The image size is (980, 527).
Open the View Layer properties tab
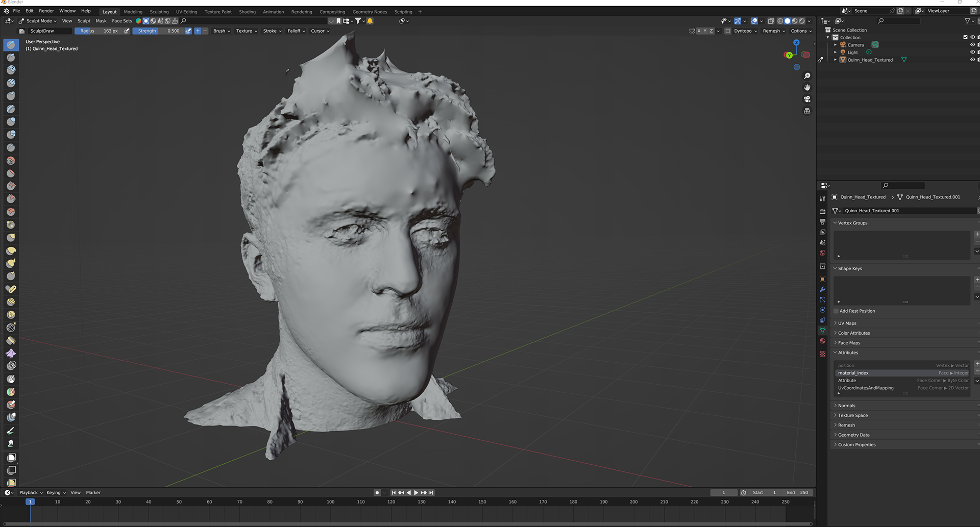[x=822, y=232]
